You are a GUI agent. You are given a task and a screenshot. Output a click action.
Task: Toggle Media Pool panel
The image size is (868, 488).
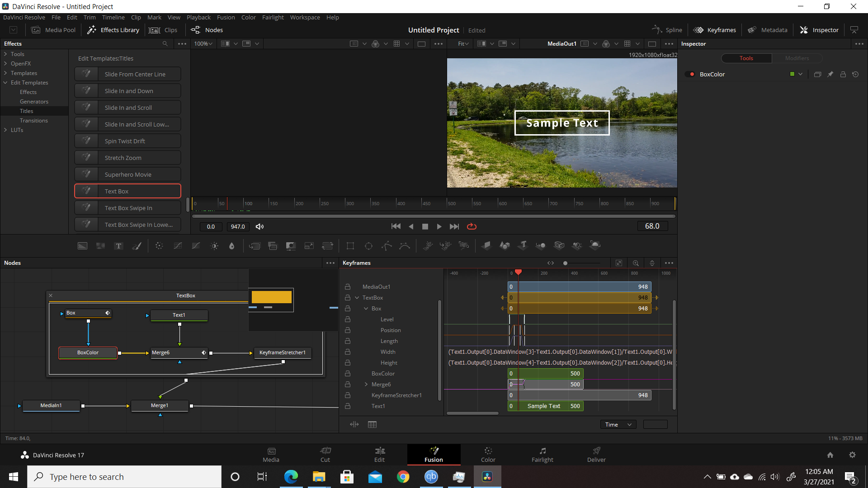coord(53,30)
